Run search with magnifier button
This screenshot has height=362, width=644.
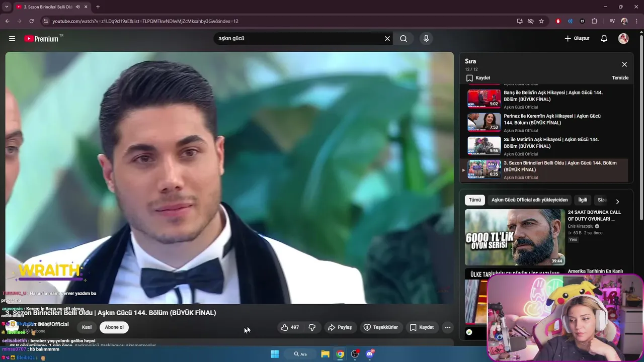[404, 39]
